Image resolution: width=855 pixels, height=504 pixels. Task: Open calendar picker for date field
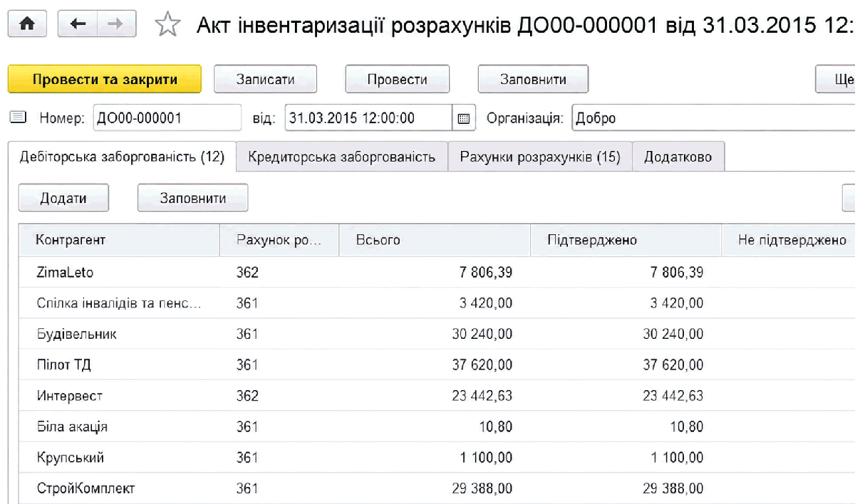(463, 118)
